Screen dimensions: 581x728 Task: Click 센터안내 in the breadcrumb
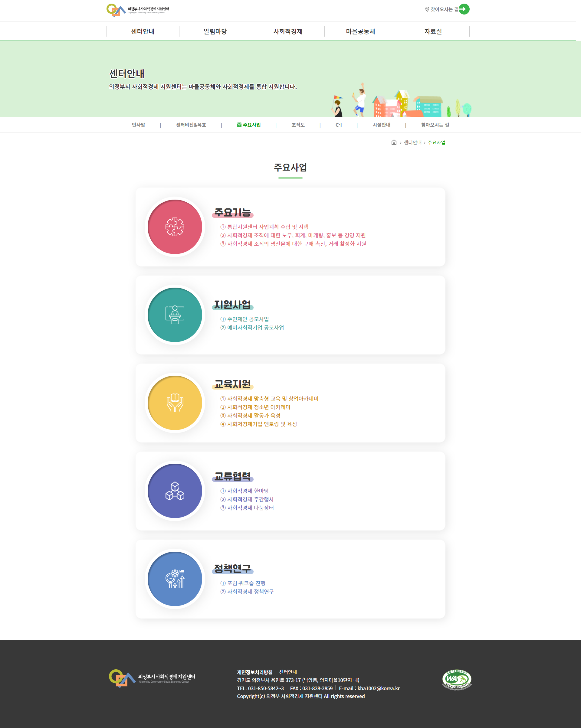[x=412, y=142]
